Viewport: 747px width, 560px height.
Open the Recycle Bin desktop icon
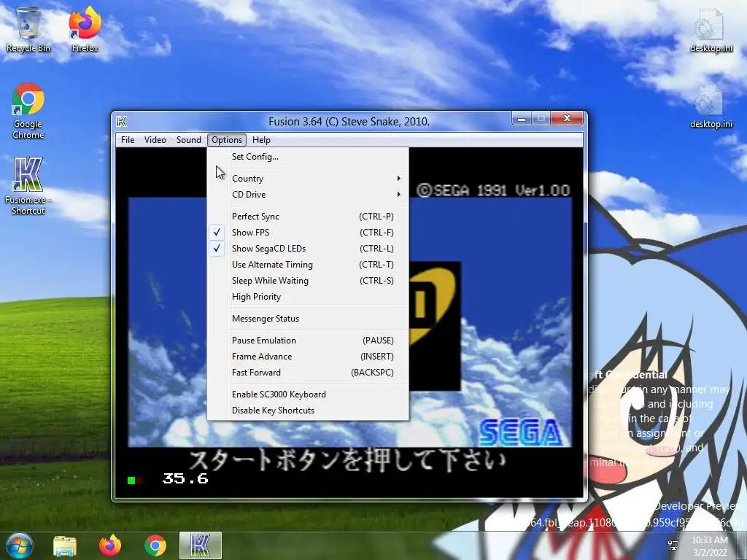point(28,29)
